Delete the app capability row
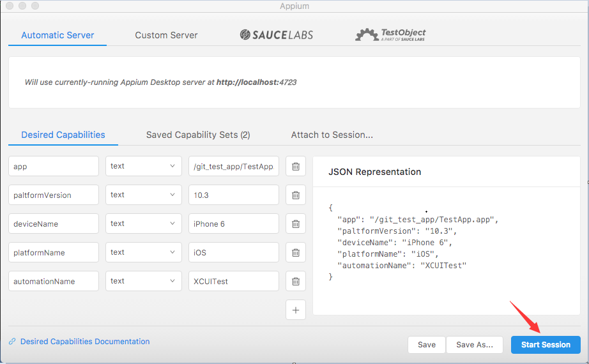Screen dimensions: 589x364 [295, 166]
